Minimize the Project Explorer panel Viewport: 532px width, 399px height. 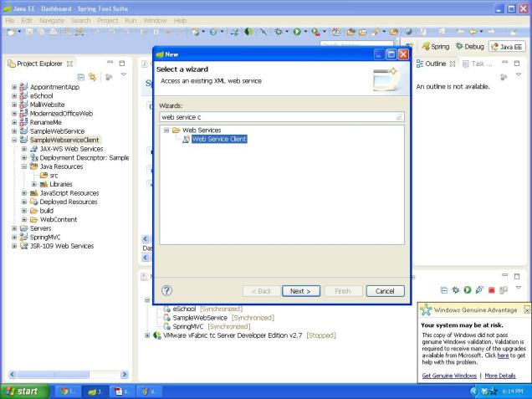(x=110, y=63)
